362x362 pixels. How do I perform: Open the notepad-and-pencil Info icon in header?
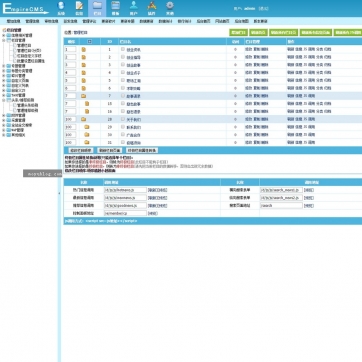79,6
